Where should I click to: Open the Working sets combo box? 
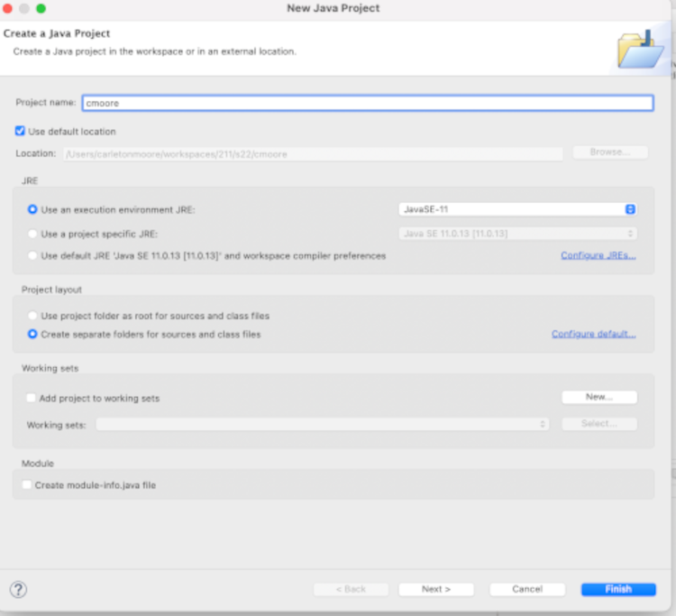(322, 424)
